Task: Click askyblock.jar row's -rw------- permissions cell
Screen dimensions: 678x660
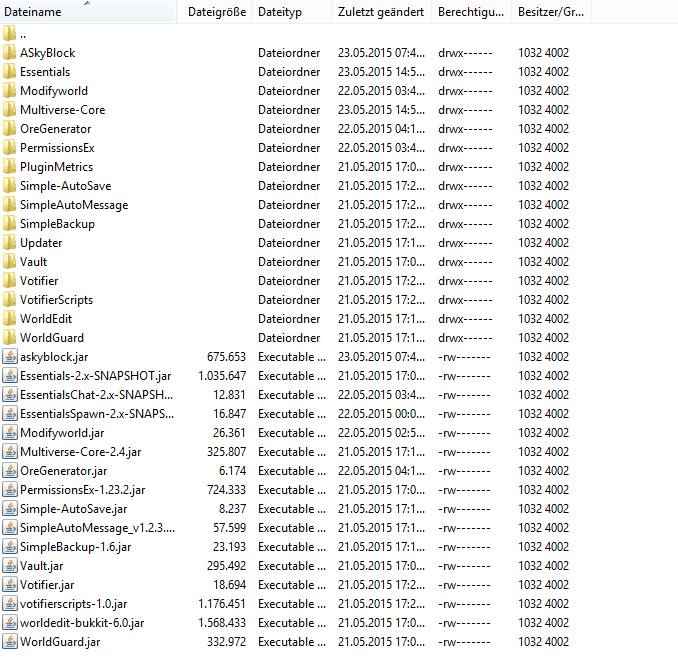Action: (464, 357)
